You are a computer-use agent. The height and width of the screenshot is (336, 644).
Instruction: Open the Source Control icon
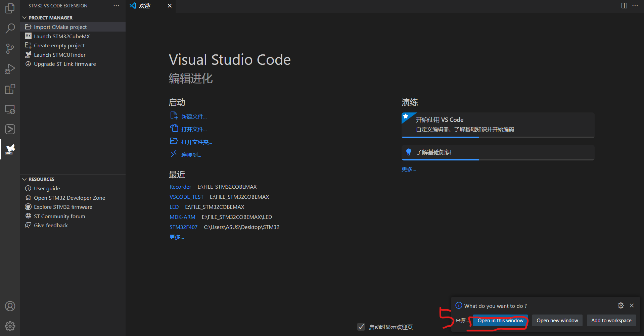10,49
